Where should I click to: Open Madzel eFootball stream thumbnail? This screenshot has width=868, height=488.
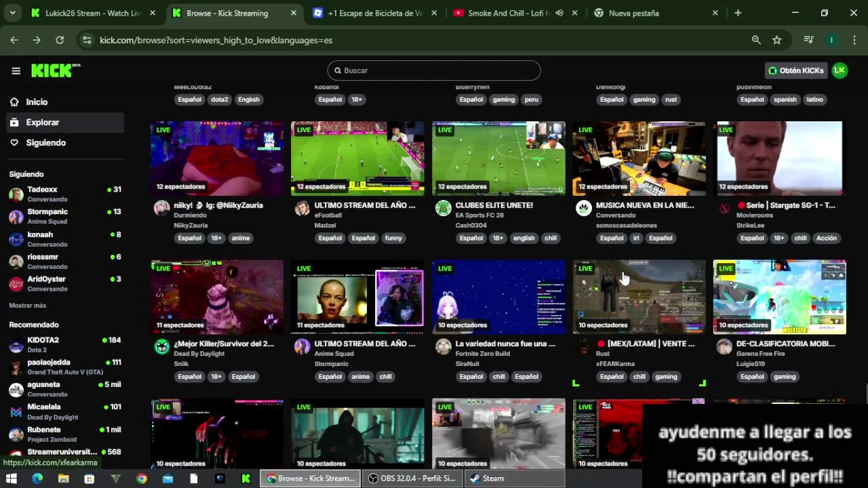point(357,159)
